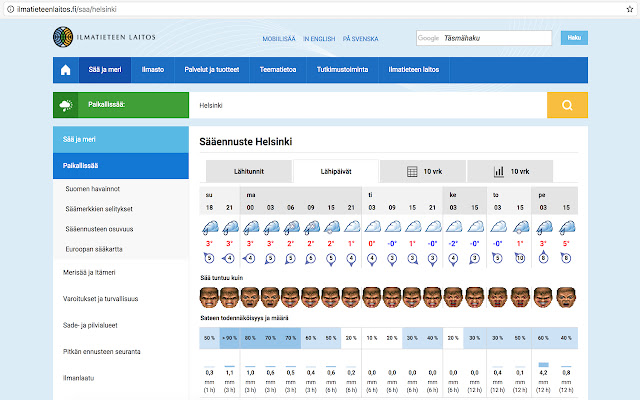Click the feels-like face under pe 15
This screenshot has height=400, width=640.
566,298
